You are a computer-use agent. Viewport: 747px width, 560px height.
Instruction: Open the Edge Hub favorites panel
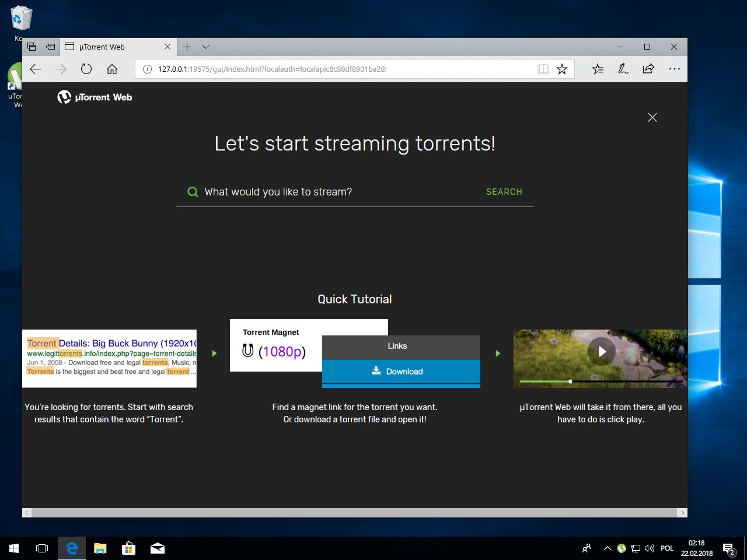tap(598, 69)
